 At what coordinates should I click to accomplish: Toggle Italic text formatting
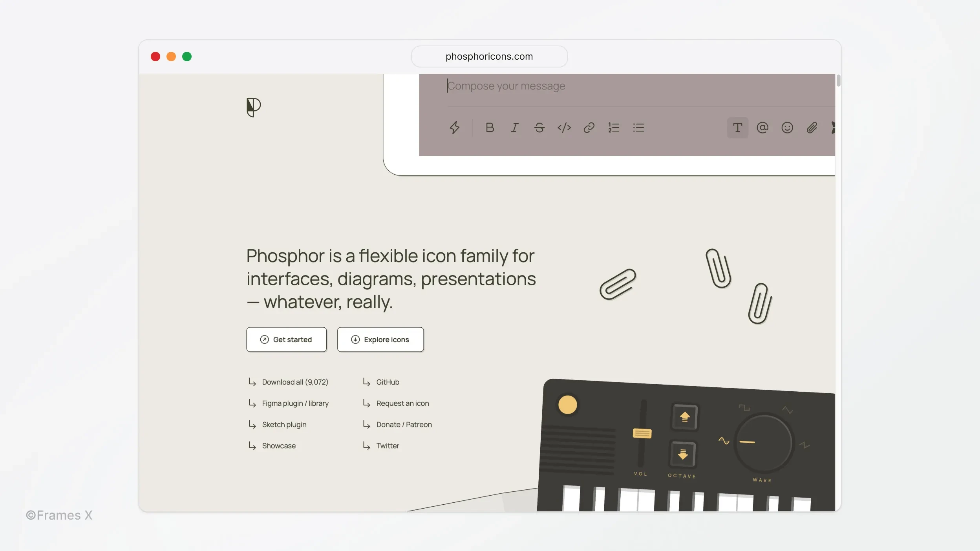(x=514, y=127)
